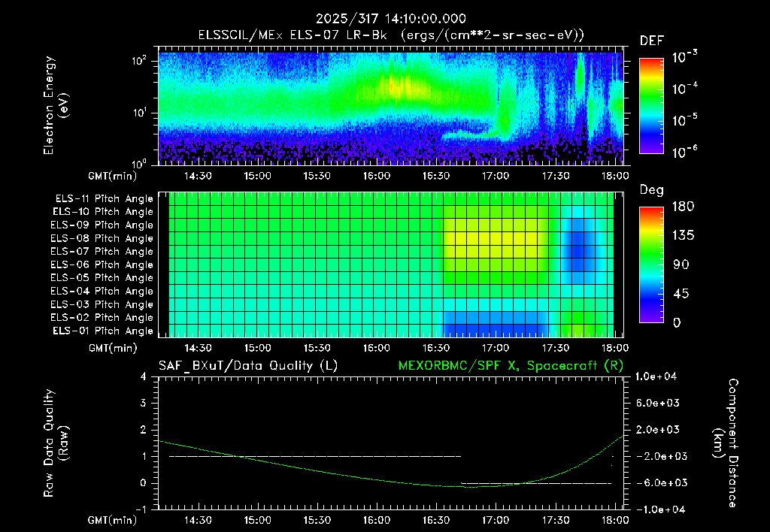
Task: Click the 10^1 electron energy tick label
Action: coord(139,113)
